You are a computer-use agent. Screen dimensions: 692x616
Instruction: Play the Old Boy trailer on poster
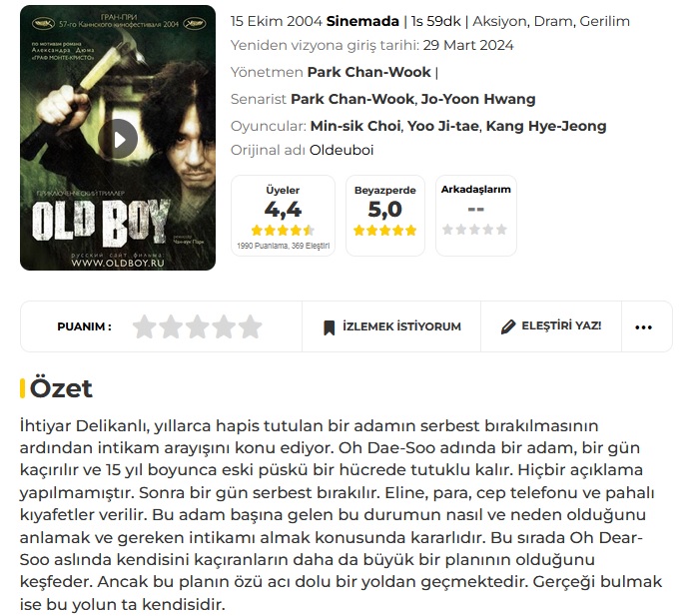pyautogui.click(x=118, y=139)
